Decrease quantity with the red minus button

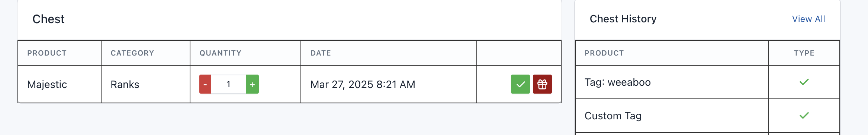205,84
